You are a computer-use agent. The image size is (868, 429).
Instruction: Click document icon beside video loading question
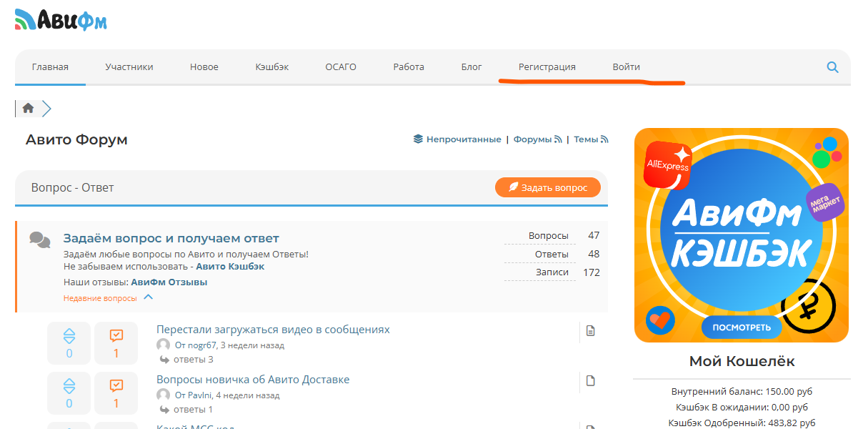pos(591,330)
